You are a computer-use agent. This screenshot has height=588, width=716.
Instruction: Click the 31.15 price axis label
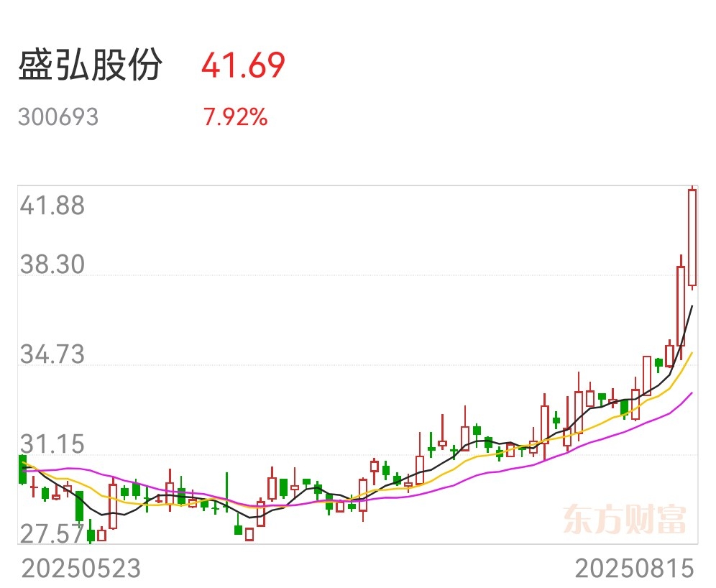52,444
